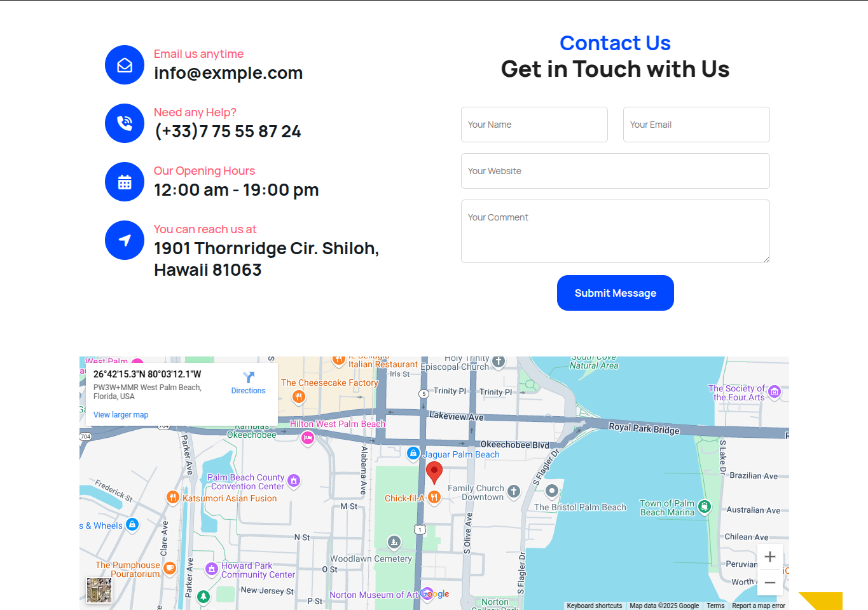Click the red location pin on map
Viewport: 868px width, 610px height.
tap(434, 473)
